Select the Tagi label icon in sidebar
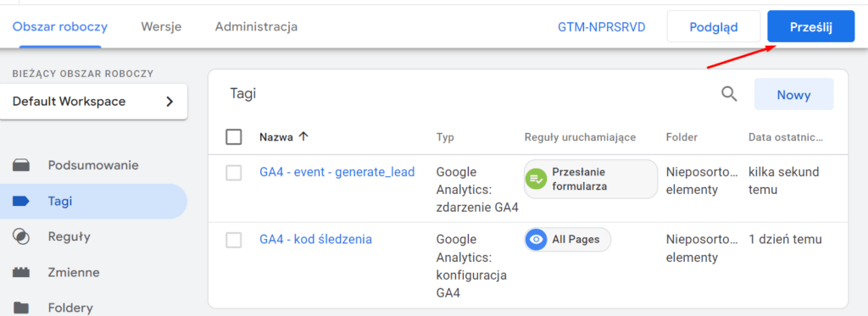868x316 pixels. (21, 202)
